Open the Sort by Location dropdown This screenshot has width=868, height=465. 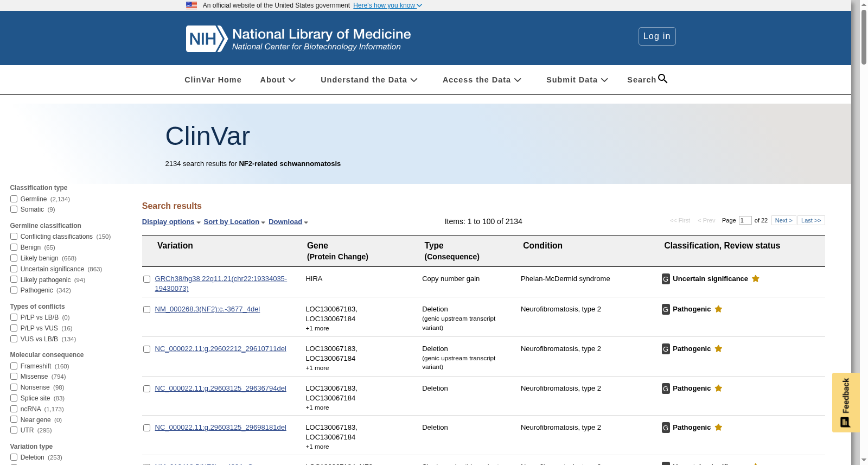[234, 222]
